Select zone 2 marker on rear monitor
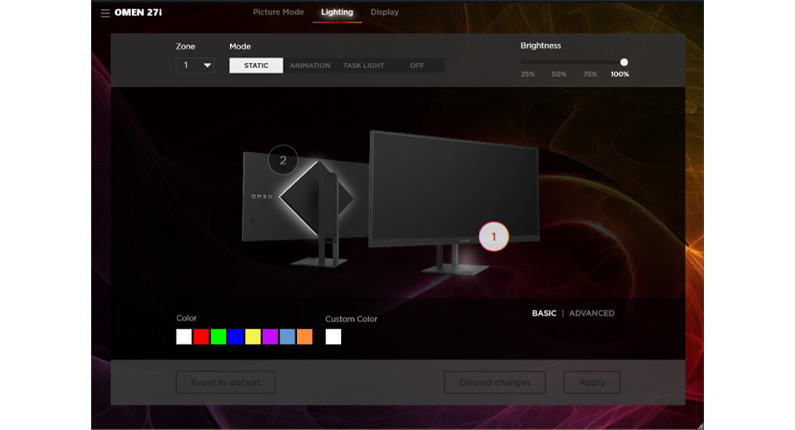The width and height of the screenshot is (795, 430). 283,160
